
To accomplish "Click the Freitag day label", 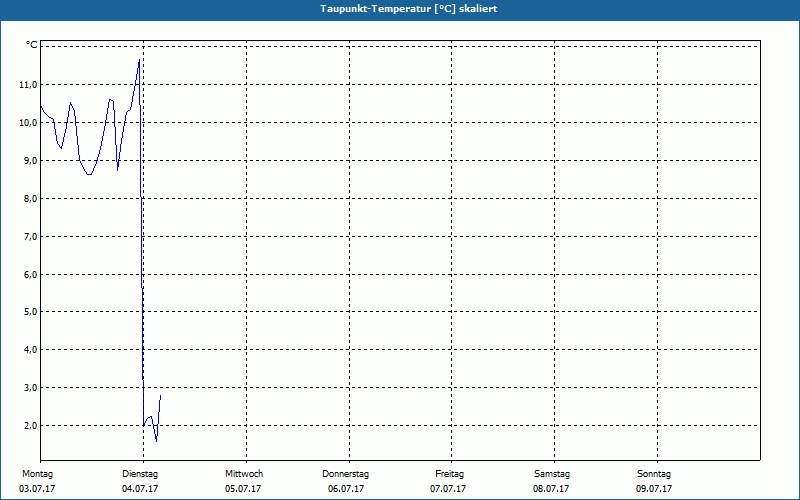I will pos(449,474).
